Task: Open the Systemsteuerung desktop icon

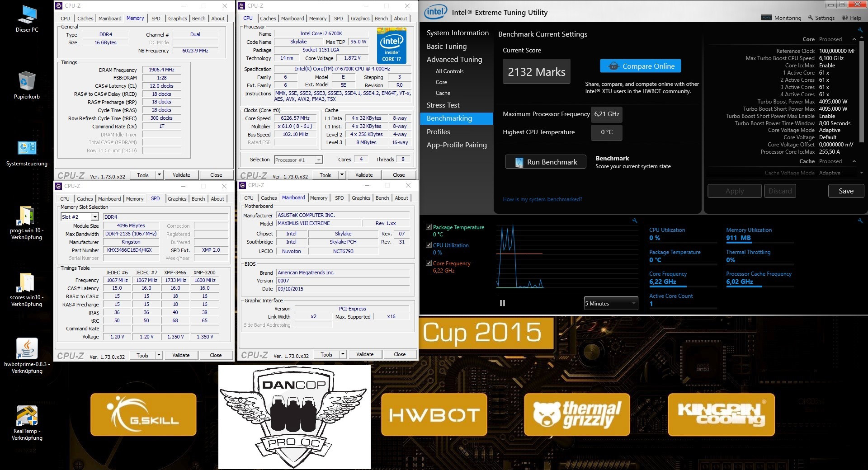Action: (x=27, y=148)
